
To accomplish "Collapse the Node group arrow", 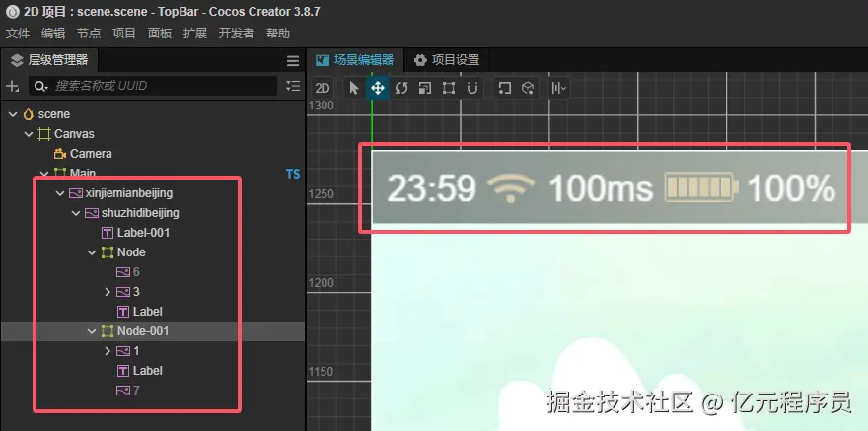I will [x=92, y=252].
